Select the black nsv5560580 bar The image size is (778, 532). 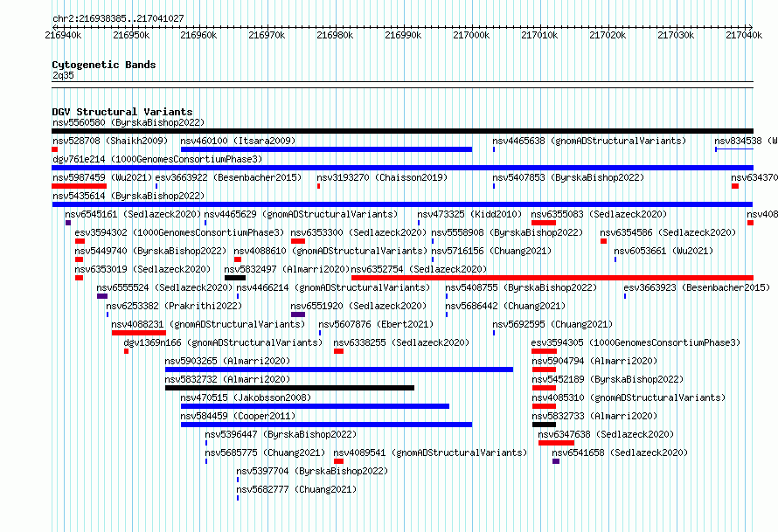pyautogui.click(x=402, y=131)
